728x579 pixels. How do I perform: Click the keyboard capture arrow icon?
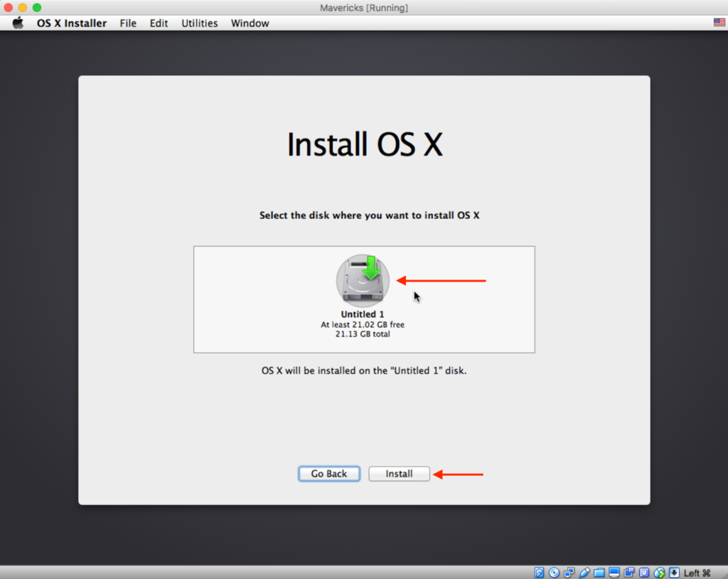click(x=672, y=572)
